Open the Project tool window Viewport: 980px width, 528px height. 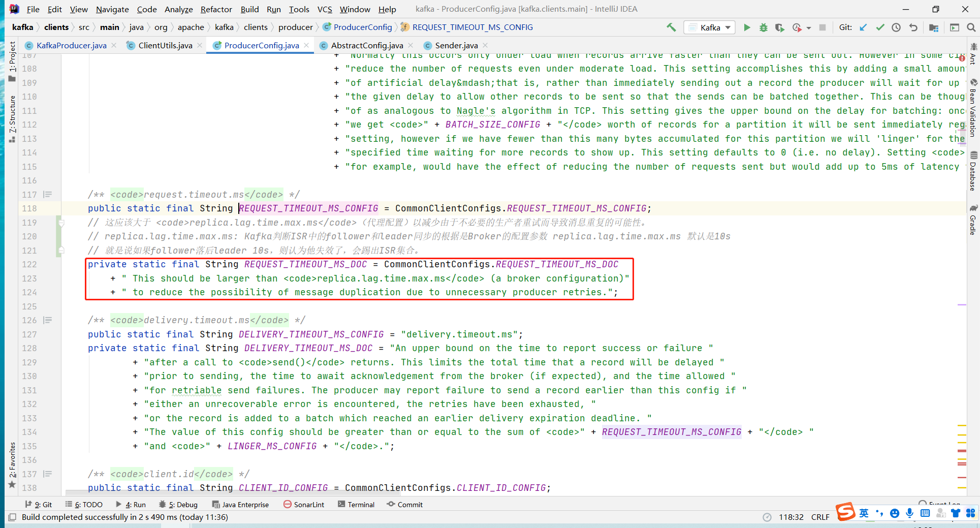point(12,61)
